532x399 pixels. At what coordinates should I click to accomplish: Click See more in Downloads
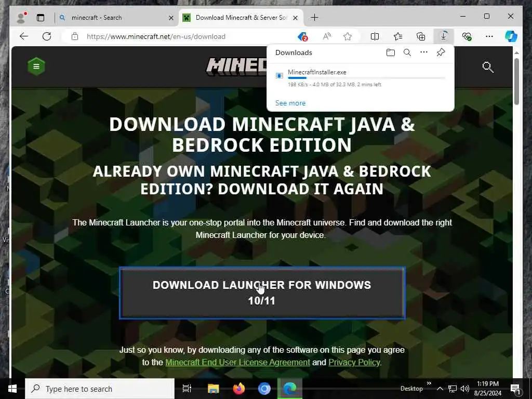(290, 103)
